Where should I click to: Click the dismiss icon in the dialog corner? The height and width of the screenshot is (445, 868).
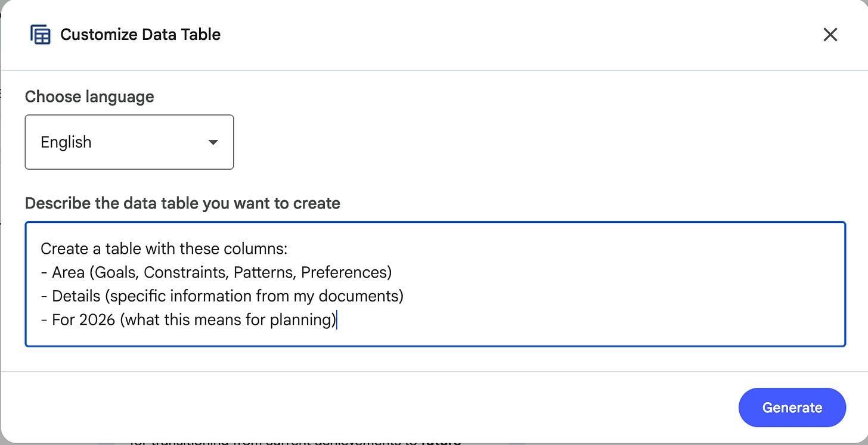[830, 35]
